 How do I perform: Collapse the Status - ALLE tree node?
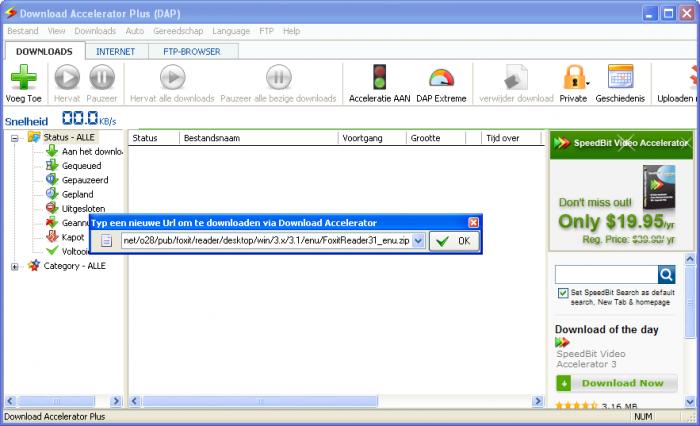click(16, 137)
